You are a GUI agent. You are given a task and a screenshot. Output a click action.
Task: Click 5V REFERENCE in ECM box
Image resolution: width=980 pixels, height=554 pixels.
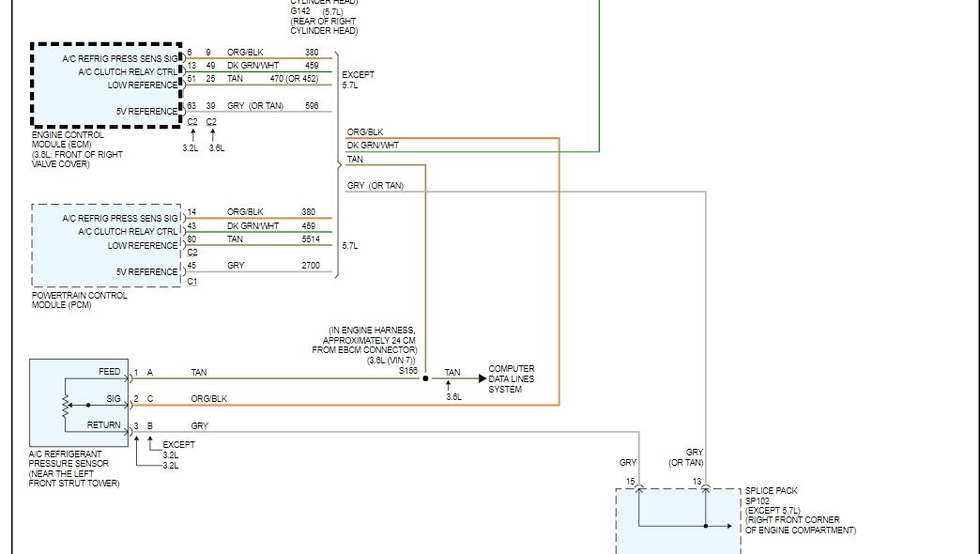(146, 112)
